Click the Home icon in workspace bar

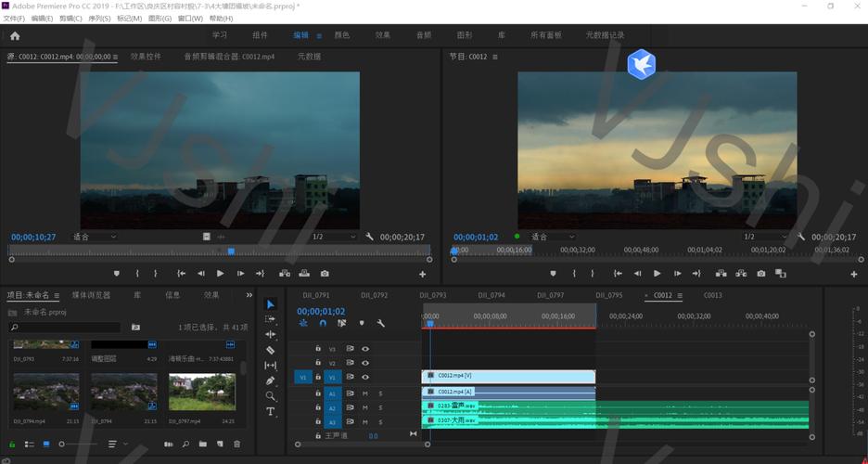click(15, 36)
